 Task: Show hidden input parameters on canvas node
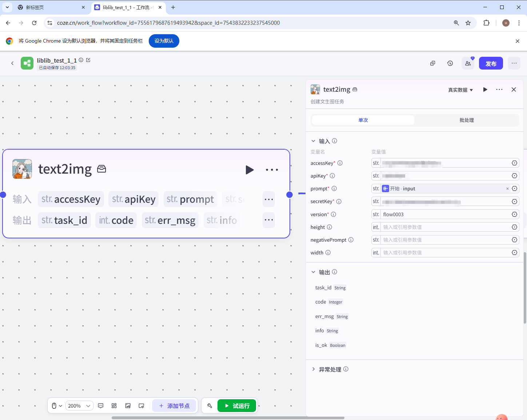[269, 199]
